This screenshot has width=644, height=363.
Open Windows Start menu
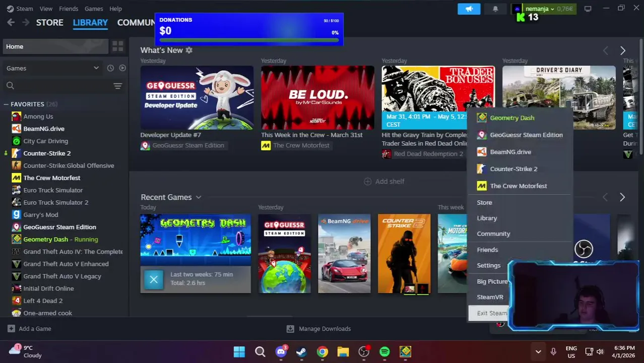click(x=239, y=351)
